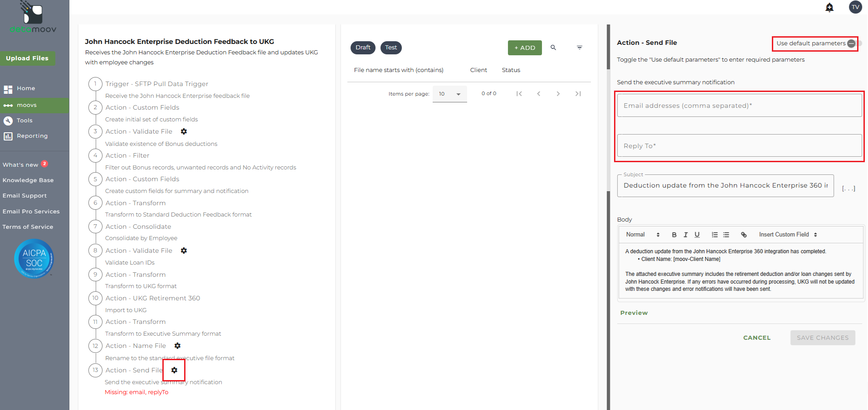Click the Missing: email, replyTo warning
Image resolution: width=868 pixels, height=410 pixels.
pos(137,392)
